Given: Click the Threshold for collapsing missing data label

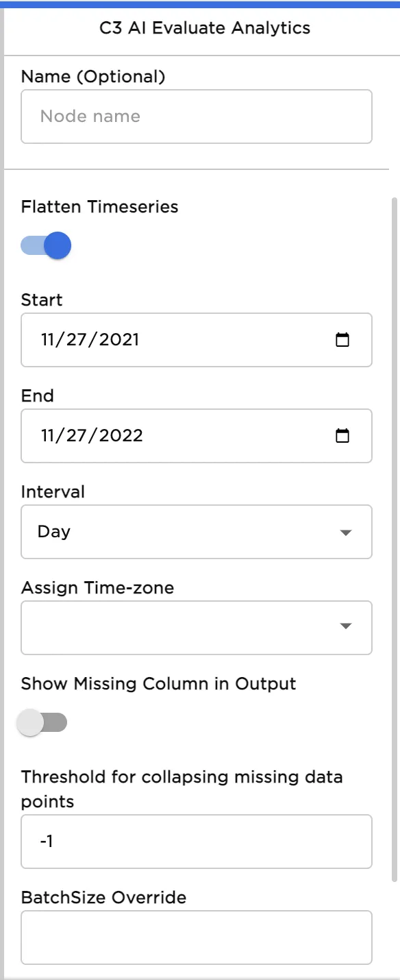Looking at the screenshot, I should (182, 789).
